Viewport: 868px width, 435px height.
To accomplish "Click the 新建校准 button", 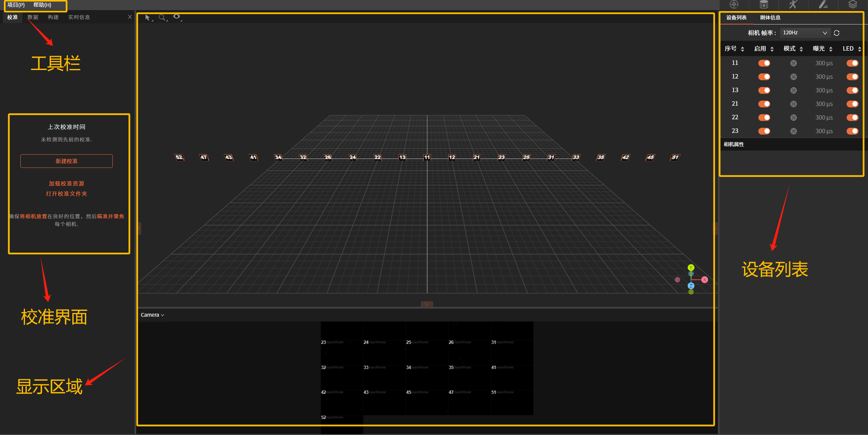I will 67,161.
